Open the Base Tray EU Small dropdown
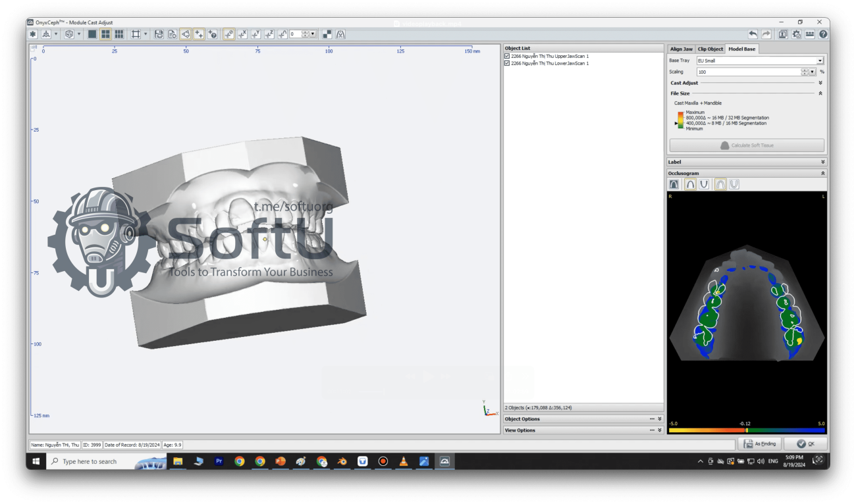 point(760,61)
